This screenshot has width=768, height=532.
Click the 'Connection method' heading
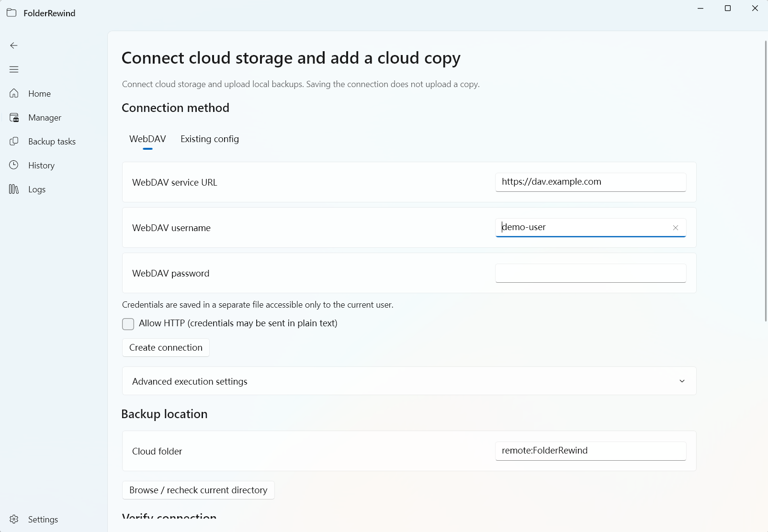coord(175,108)
